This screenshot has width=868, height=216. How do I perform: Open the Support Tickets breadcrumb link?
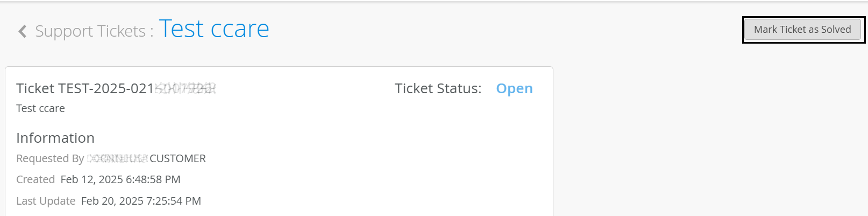(90, 31)
